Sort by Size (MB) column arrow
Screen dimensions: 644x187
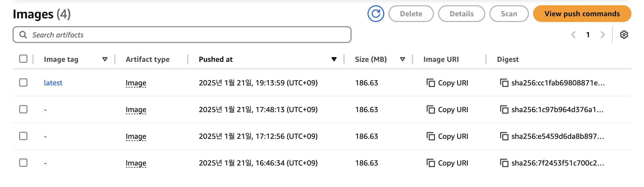point(403,59)
